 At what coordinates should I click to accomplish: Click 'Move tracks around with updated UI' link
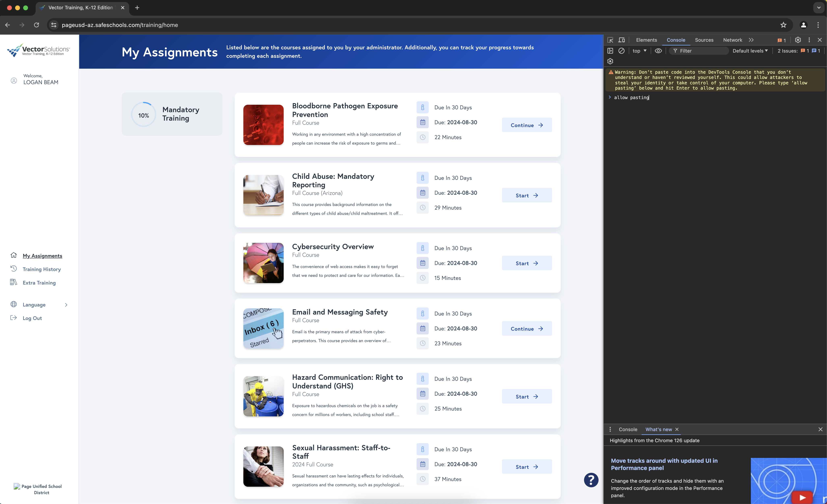(x=664, y=464)
